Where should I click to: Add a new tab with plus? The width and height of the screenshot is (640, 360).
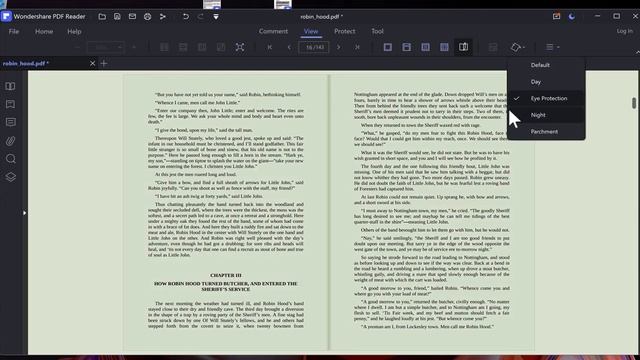[x=104, y=63]
